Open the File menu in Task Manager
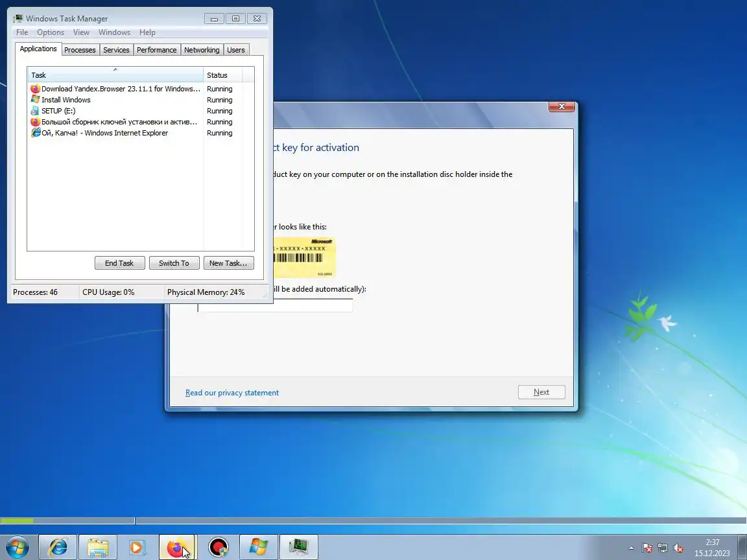The width and height of the screenshot is (747, 560). [22, 32]
